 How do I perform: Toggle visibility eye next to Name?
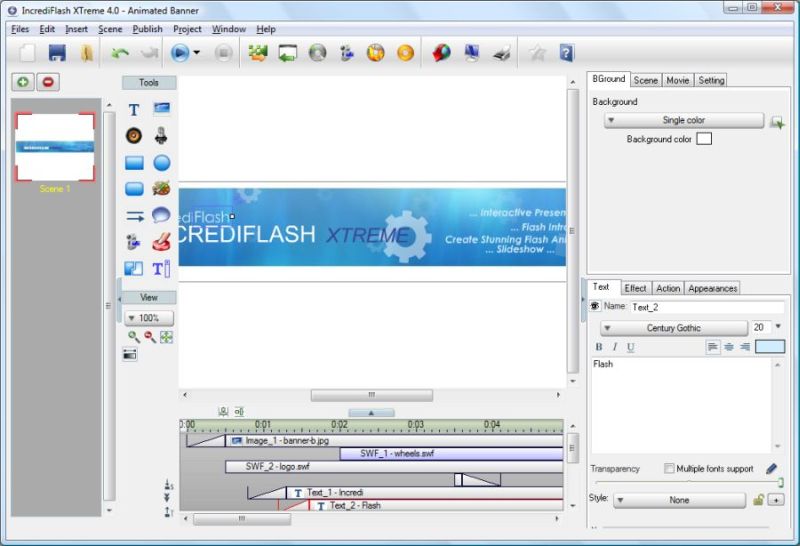pyautogui.click(x=595, y=306)
